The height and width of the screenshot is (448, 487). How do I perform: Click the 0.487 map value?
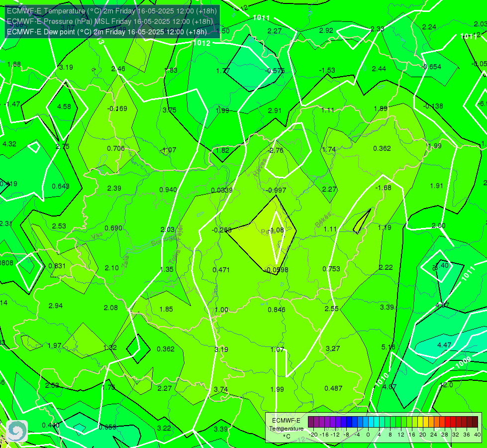pos(333,388)
